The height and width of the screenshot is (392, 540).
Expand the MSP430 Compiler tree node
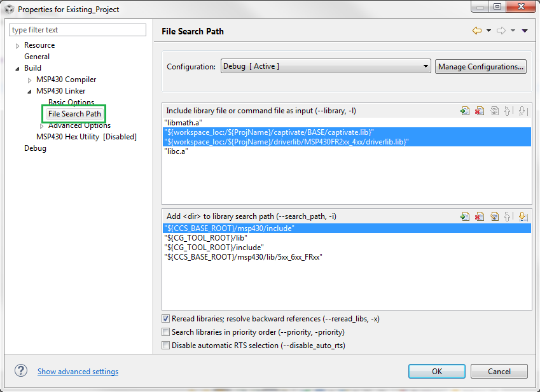(30, 80)
